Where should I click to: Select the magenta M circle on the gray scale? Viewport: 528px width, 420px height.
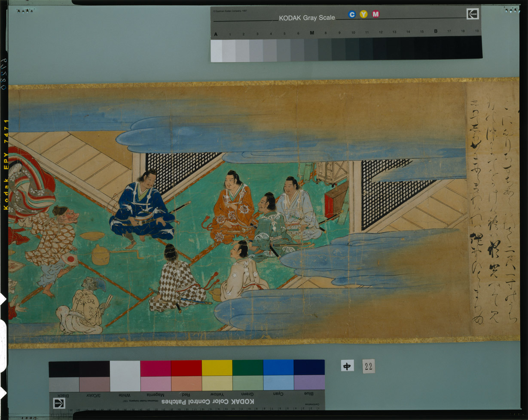(376, 15)
